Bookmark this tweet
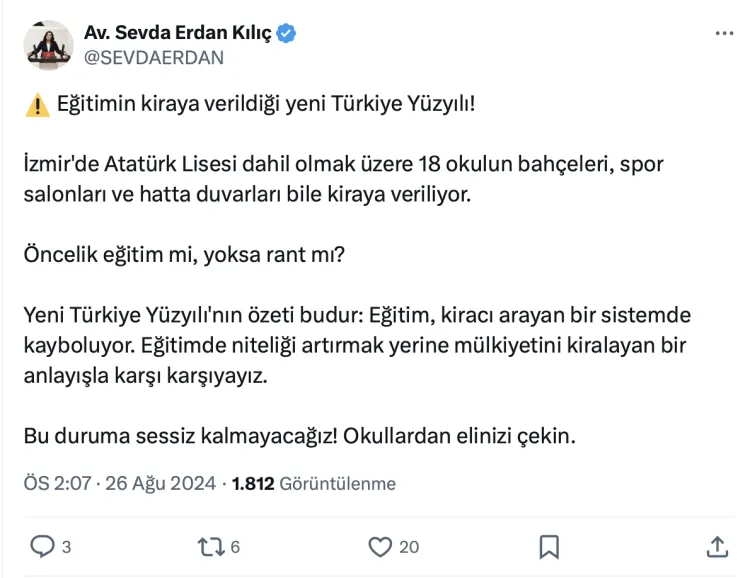 (x=548, y=546)
